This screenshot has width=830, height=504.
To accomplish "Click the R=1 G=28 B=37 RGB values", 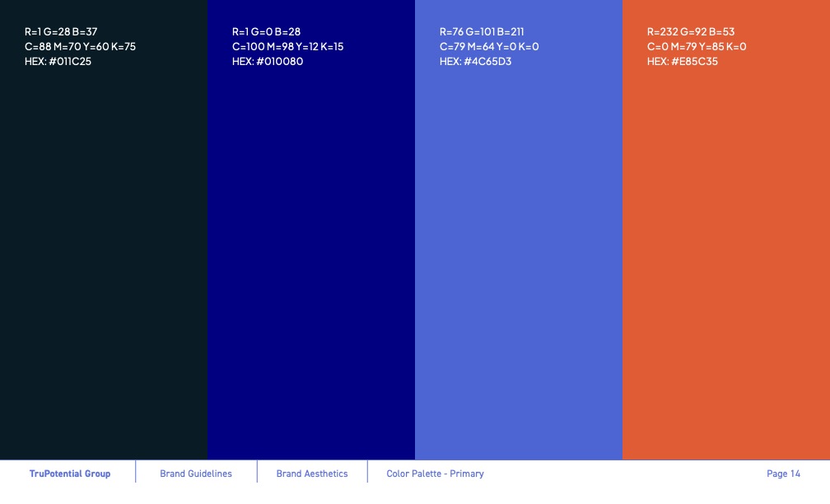I will click(x=61, y=32).
